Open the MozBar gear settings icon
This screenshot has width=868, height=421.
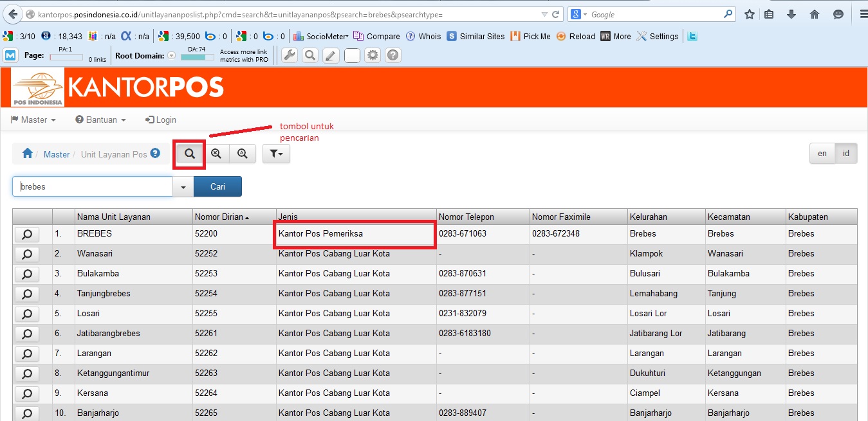click(373, 55)
